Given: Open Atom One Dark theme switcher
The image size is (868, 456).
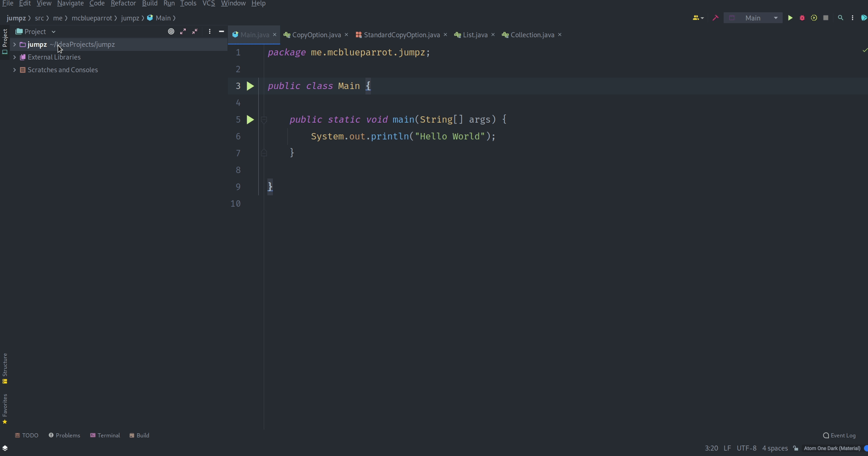Looking at the screenshot, I should 832,448.
